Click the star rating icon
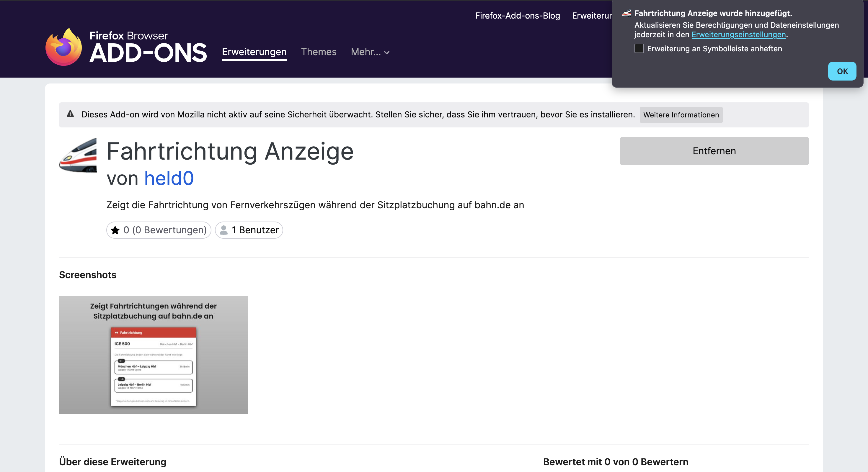This screenshot has height=472, width=868. 115,230
